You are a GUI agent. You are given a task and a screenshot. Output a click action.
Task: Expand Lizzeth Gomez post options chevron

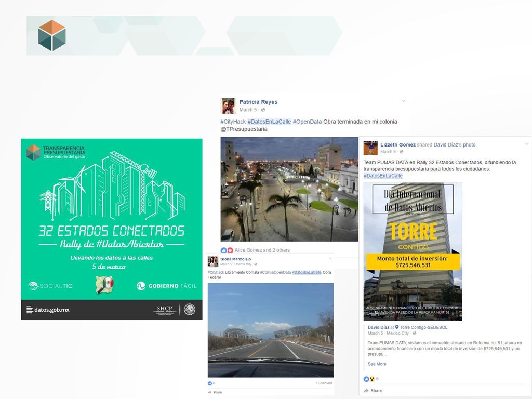coord(527,144)
